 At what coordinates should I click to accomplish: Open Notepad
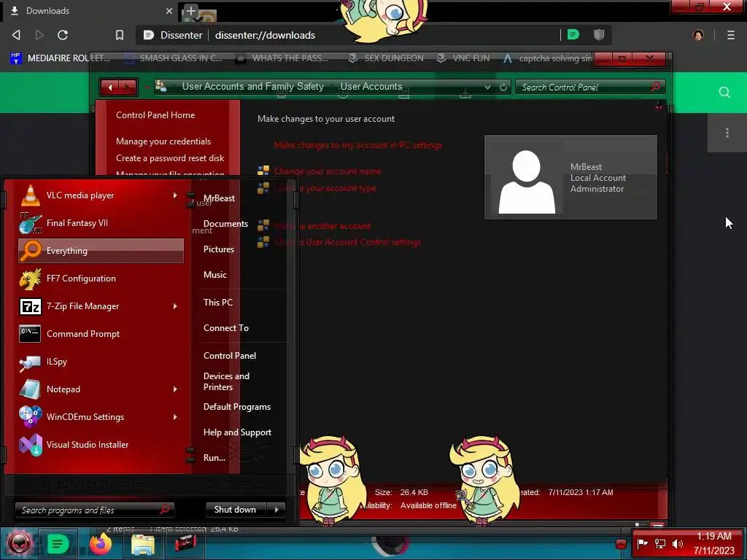(100, 389)
